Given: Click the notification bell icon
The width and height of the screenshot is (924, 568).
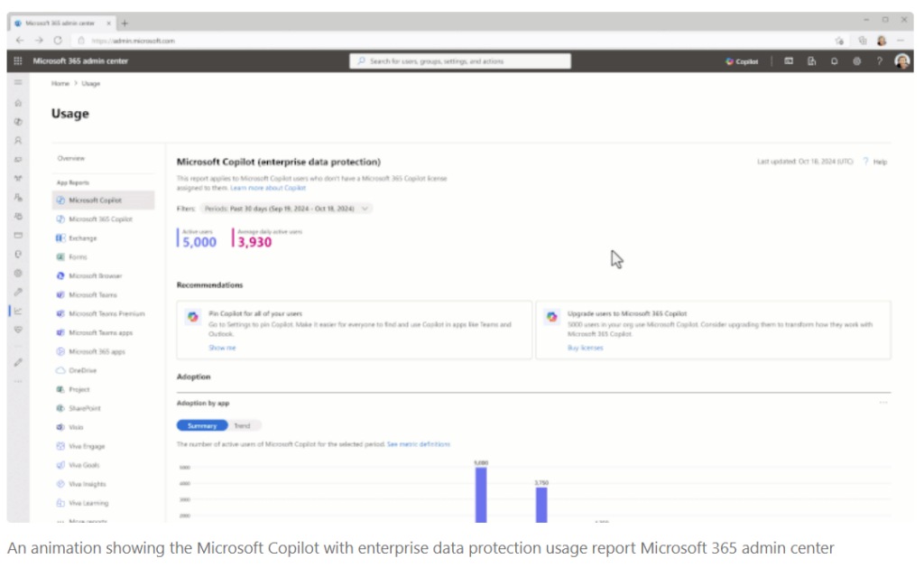Looking at the screenshot, I should coord(834,61).
